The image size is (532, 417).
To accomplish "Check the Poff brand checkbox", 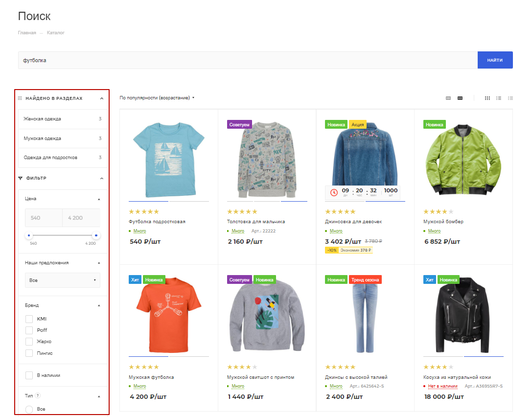I will click(x=29, y=330).
